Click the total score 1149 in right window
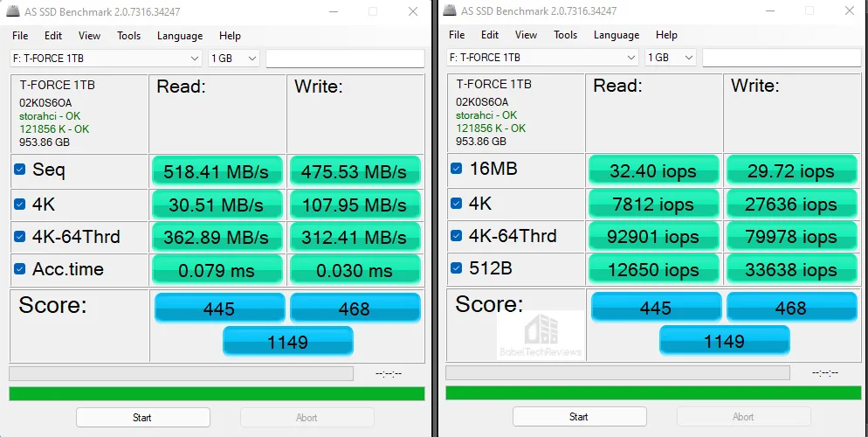Viewport: 868px width, 437px height. pos(724,341)
